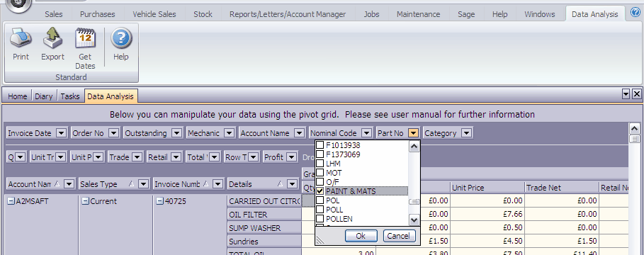Open the Retail field dropdown
Screen dimensions: 644x255
pyautogui.click(x=176, y=157)
